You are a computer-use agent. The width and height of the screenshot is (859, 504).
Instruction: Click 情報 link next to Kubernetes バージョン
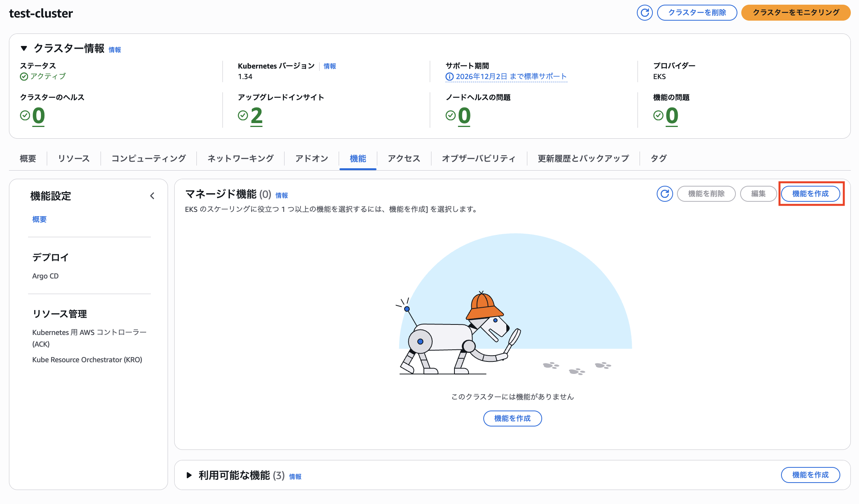[330, 66]
